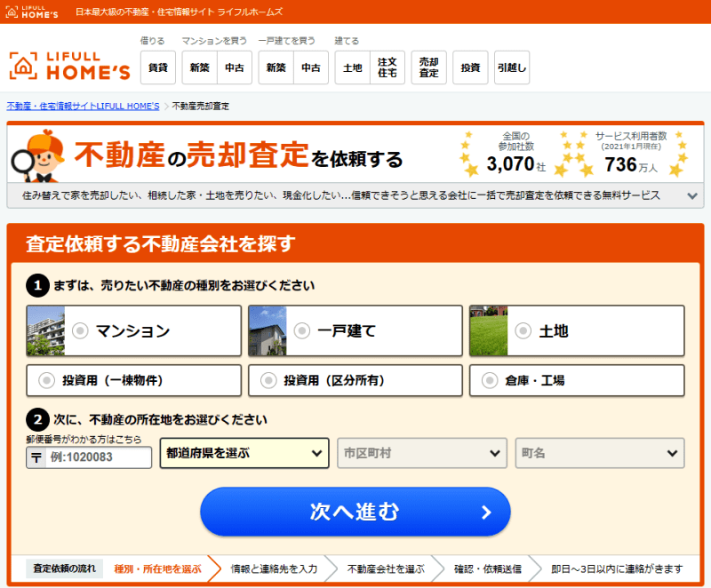Click the 種別・所在地を選ぶ step

(x=157, y=569)
